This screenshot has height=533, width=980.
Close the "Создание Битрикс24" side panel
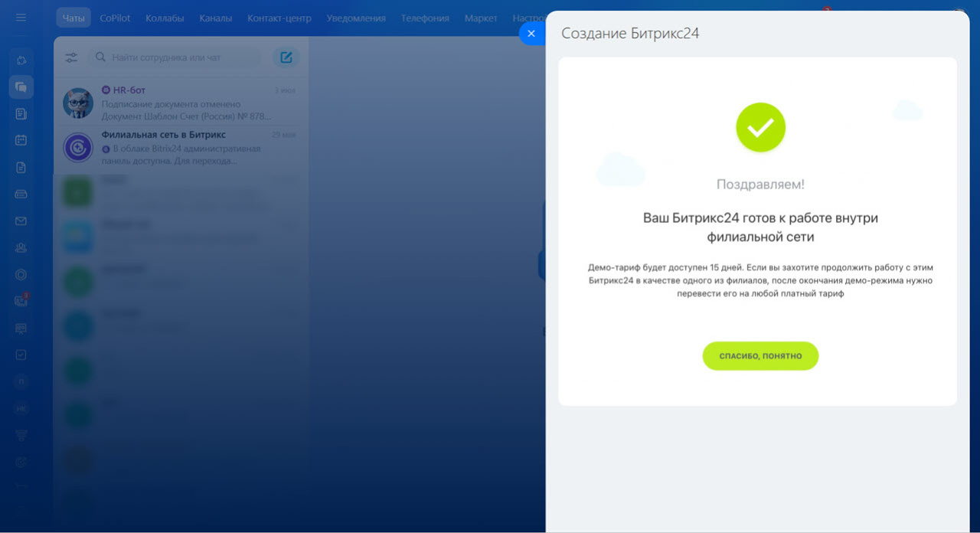531,33
